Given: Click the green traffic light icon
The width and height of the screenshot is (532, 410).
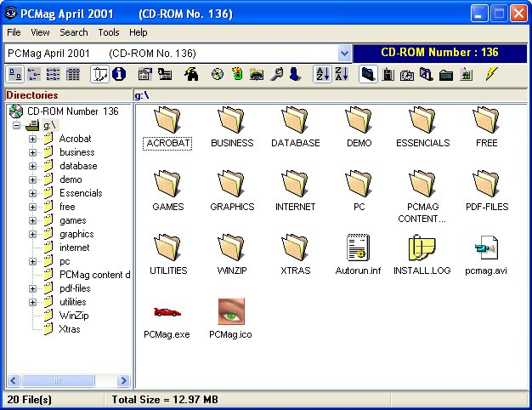Looking at the screenshot, I should 237,74.
